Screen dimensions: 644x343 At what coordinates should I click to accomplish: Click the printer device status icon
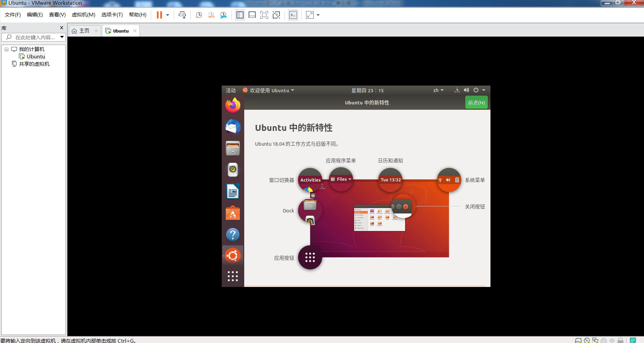(x=604, y=340)
